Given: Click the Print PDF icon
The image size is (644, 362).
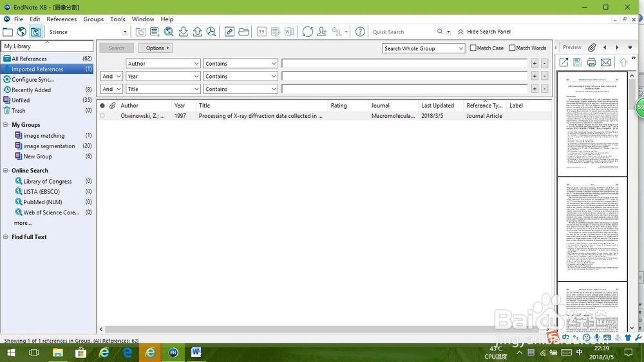Looking at the screenshot, I should tap(591, 62).
